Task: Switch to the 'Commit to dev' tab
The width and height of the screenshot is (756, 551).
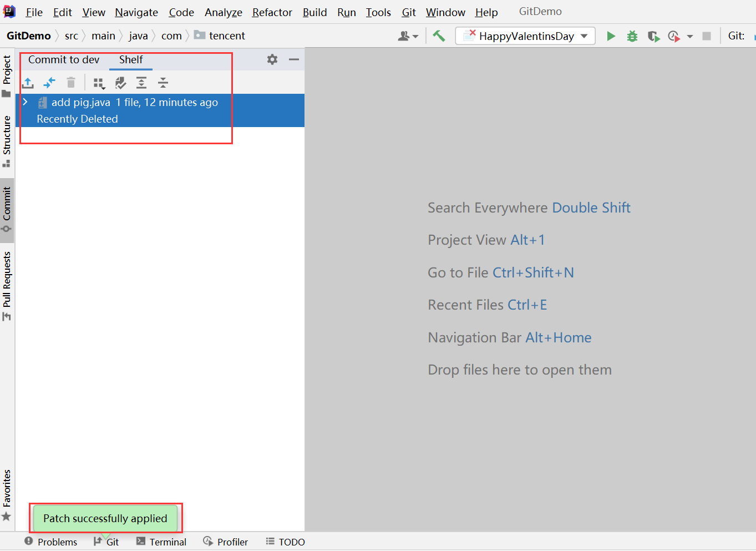Action: click(x=63, y=59)
